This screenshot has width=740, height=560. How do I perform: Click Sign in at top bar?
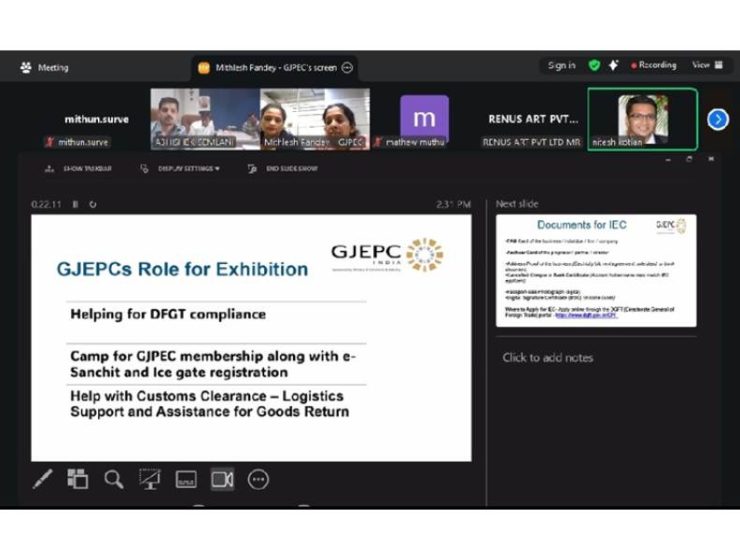point(561,66)
